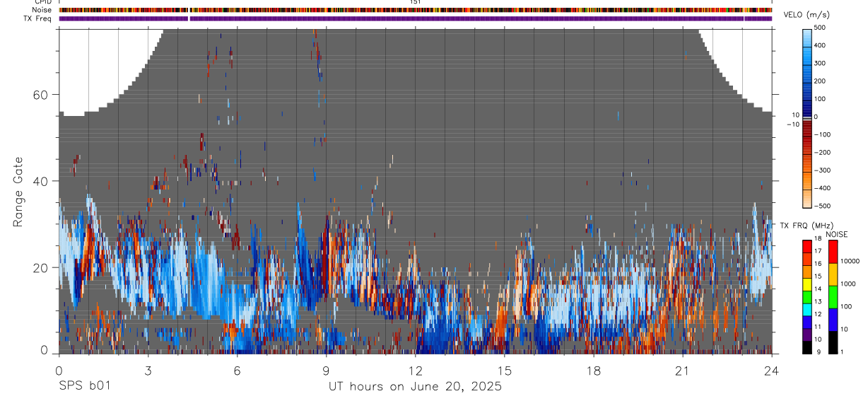
Task: Click 'UT hours on June 20, 2025' label
Action: click(x=415, y=386)
